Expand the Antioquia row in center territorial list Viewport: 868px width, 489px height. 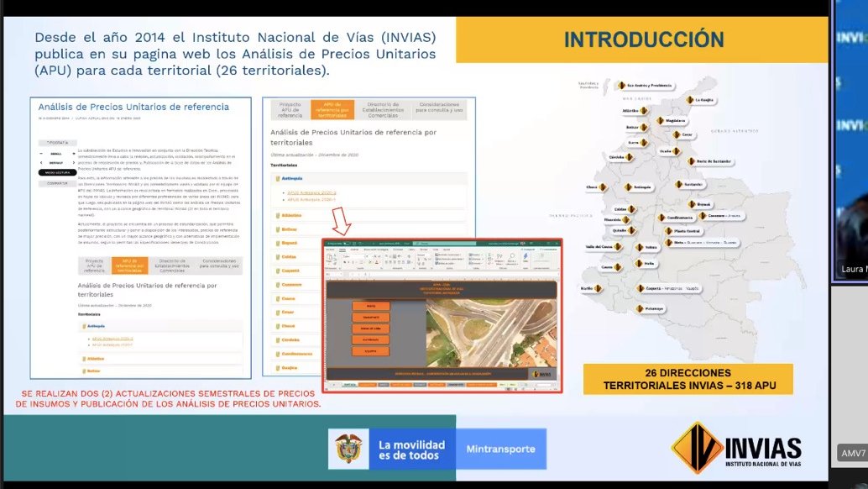pos(370,178)
